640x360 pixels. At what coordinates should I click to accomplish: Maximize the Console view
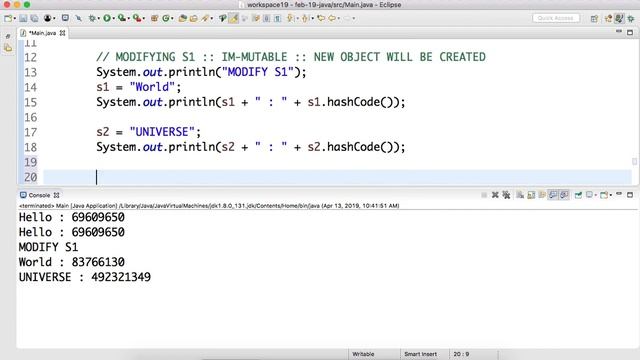(x=630, y=195)
